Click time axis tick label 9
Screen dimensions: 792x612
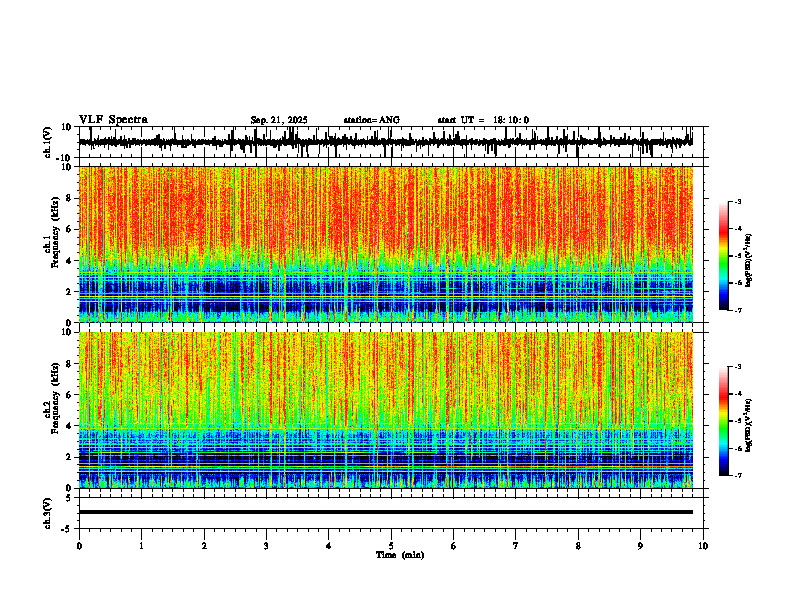pos(640,546)
